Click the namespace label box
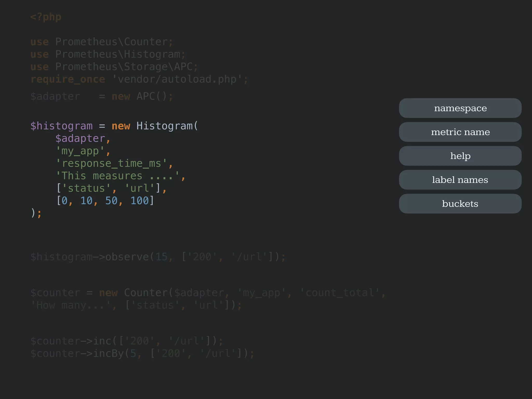Viewport: 532px width, 399px height. click(460, 108)
